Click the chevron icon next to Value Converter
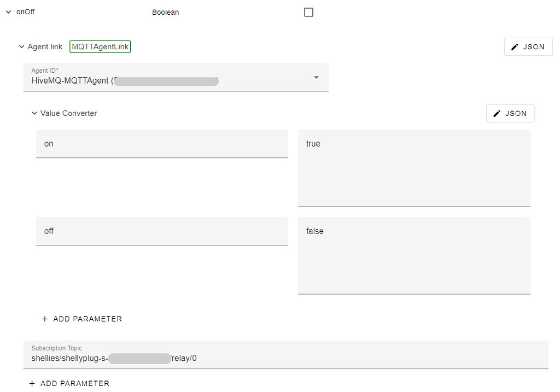The image size is (560, 392). 34,113
